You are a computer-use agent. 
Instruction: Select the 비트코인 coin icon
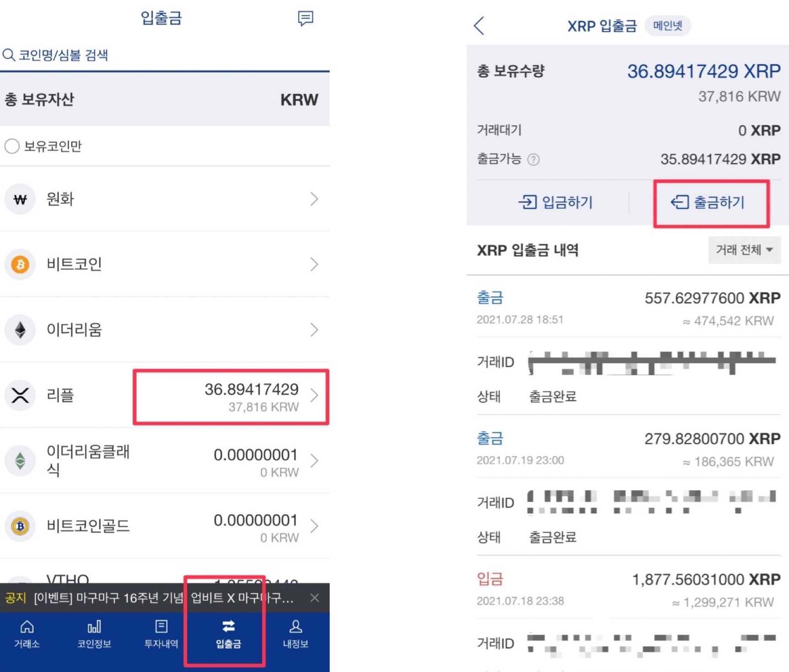point(20,265)
